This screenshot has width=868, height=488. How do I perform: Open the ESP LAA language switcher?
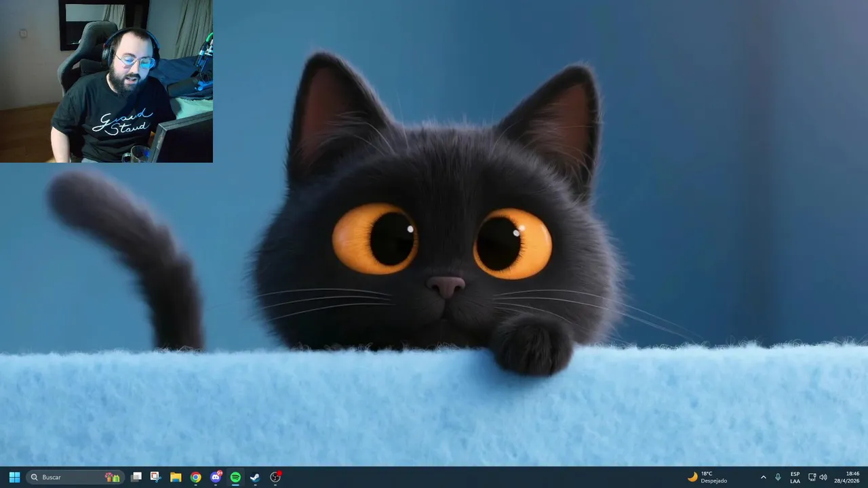[x=795, y=477]
